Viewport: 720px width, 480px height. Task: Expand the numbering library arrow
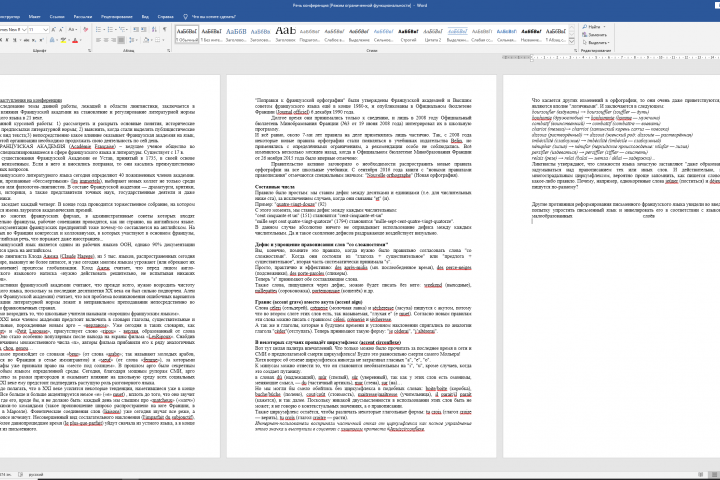pos(116,29)
